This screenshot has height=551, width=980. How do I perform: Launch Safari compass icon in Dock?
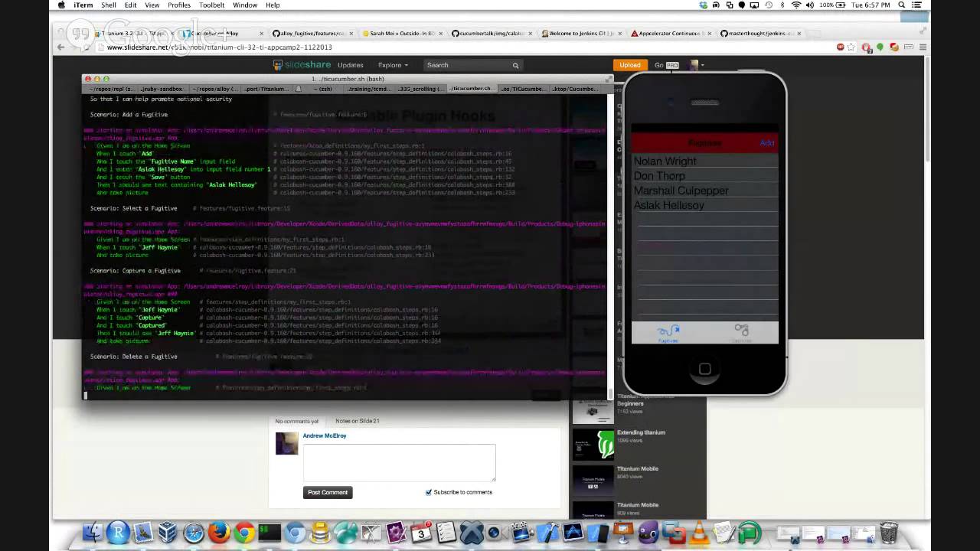[194, 532]
